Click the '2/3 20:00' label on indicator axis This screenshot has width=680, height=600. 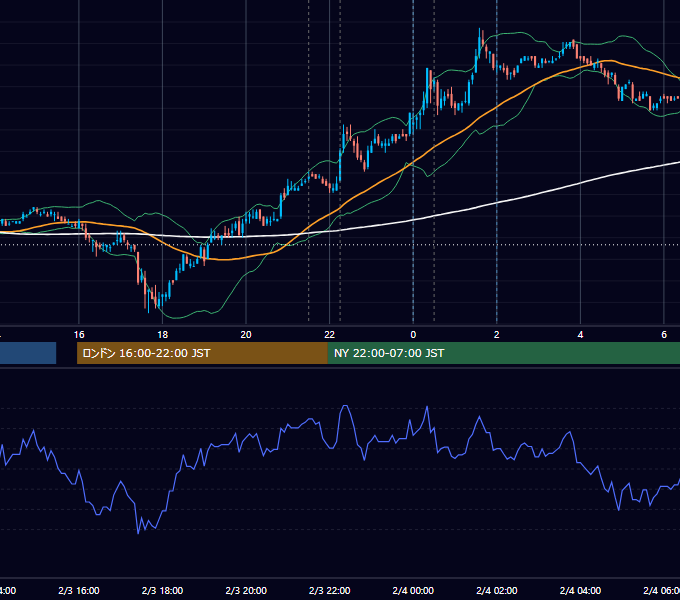coord(246,590)
